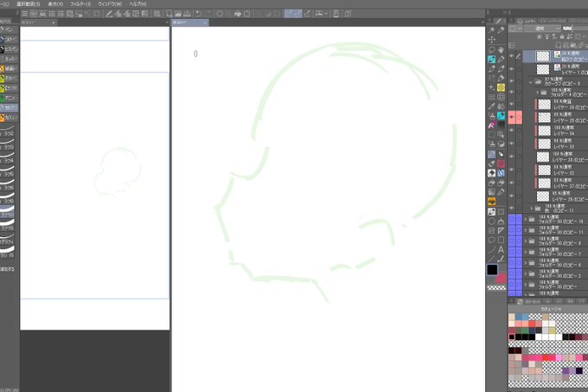Click the lock layer padlock icon
588x392 pixels.
tap(562, 36)
